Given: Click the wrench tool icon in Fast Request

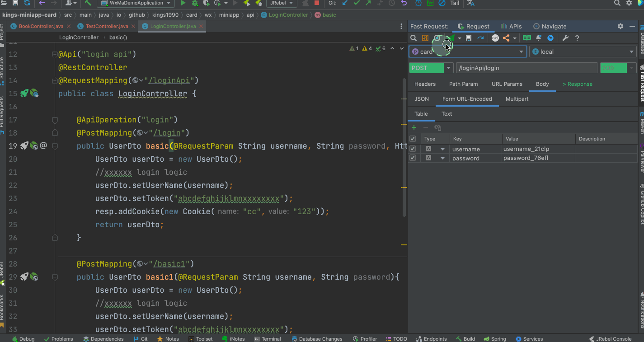Looking at the screenshot, I should click(x=565, y=38).
